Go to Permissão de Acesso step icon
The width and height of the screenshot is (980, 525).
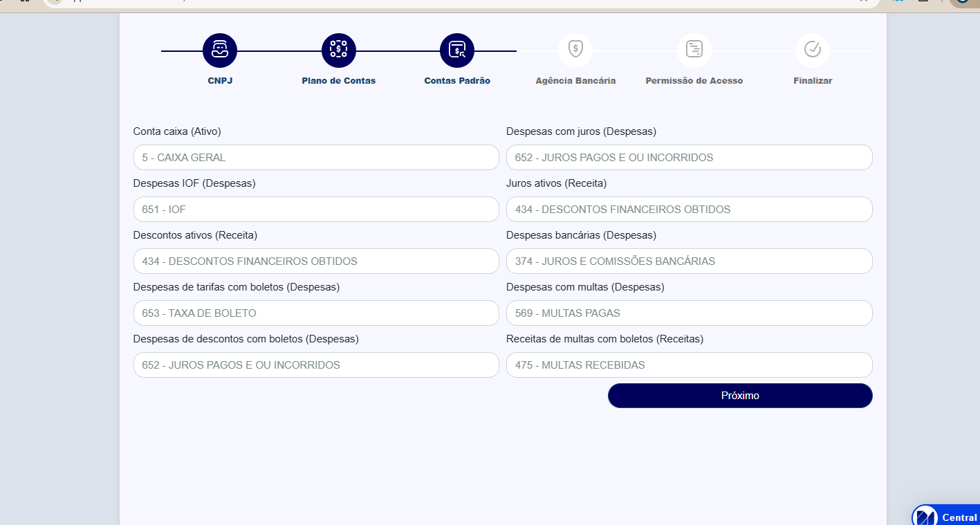pyautogui.click(x=694, y=50)
